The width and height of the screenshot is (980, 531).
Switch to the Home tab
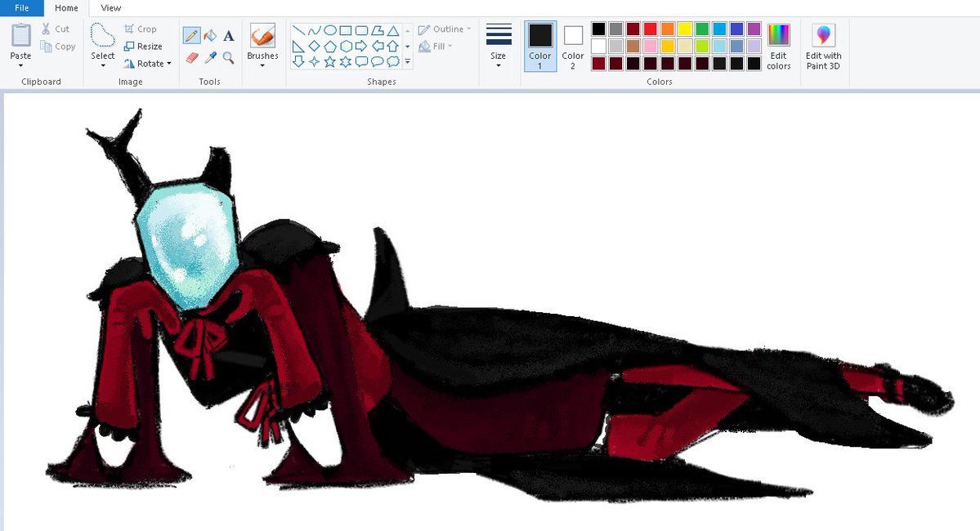tap(66, 8)
